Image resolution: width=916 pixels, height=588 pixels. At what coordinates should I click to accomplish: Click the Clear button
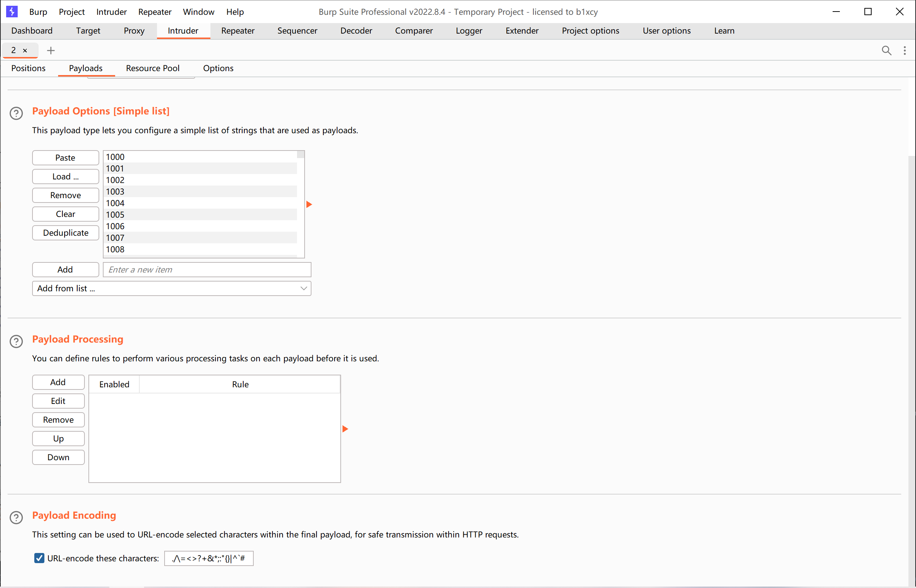[66, 214]
